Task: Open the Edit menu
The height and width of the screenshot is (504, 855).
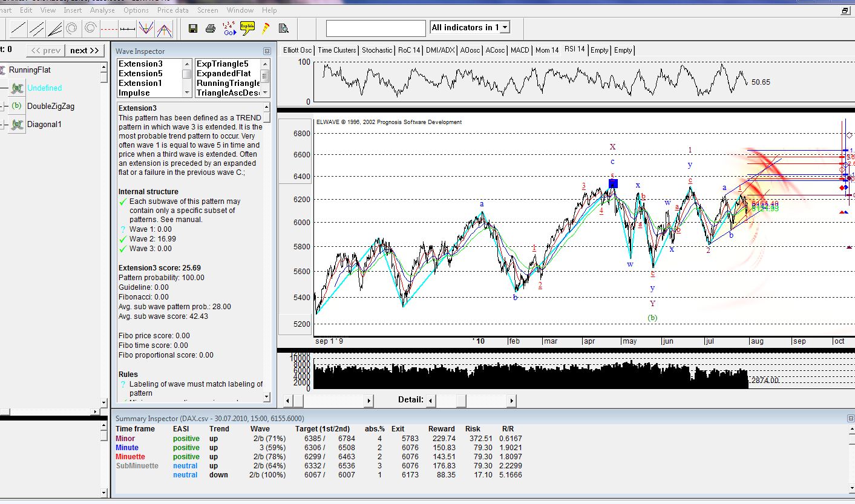Action: [x=26, y=10]
